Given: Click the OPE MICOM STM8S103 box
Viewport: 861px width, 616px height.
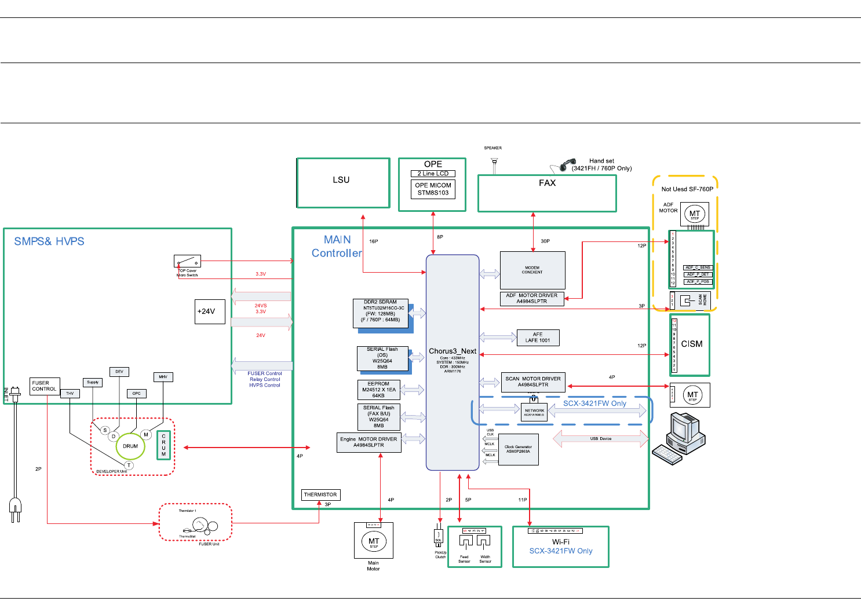Looking at the screenshot, I should [433, 189].
